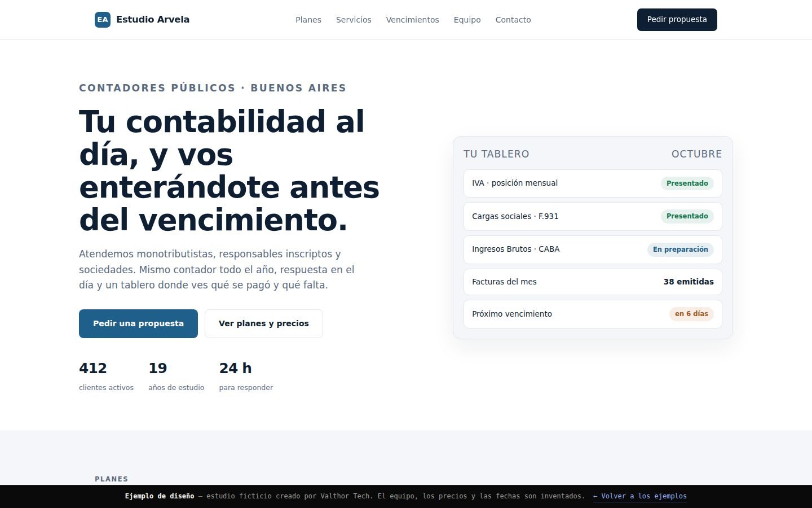
Task: Open the Servicios nav item
Action: [x=354, y=20]
